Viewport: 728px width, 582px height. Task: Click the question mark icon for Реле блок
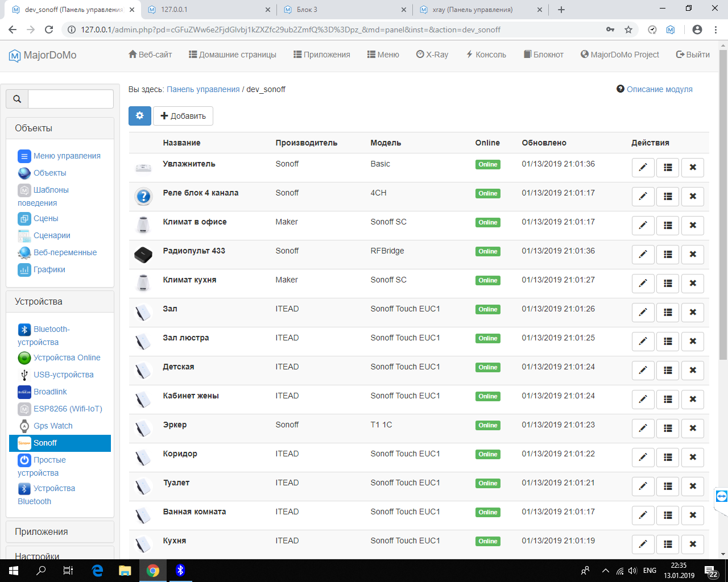pyautogui.click(x=143, y=197)
